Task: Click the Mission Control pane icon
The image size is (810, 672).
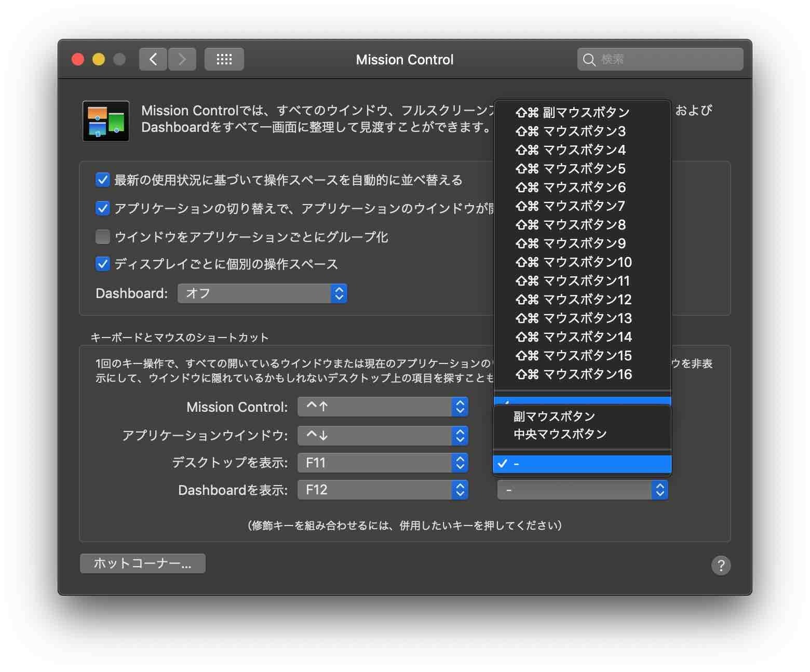Action: point(106,121)
